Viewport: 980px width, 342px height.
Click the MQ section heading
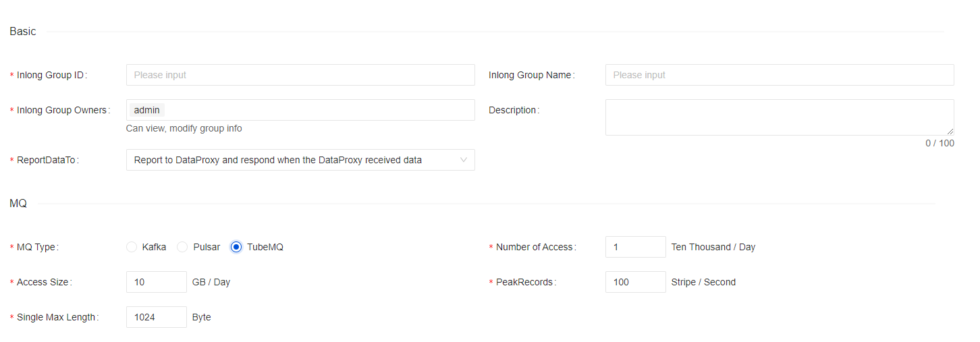pyautogui.click(x=18, y=204)
